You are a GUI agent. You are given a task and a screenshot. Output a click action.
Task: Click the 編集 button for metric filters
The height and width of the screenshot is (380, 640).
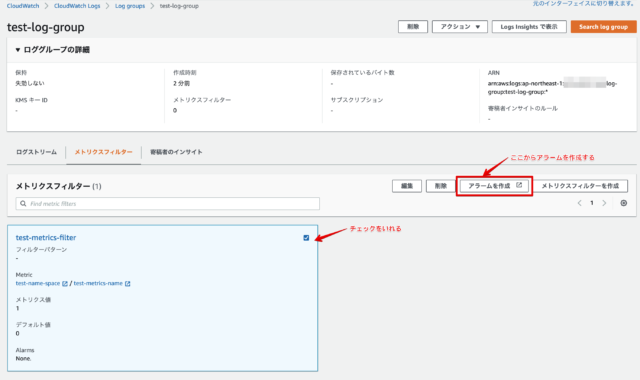[x=407, y=186]
